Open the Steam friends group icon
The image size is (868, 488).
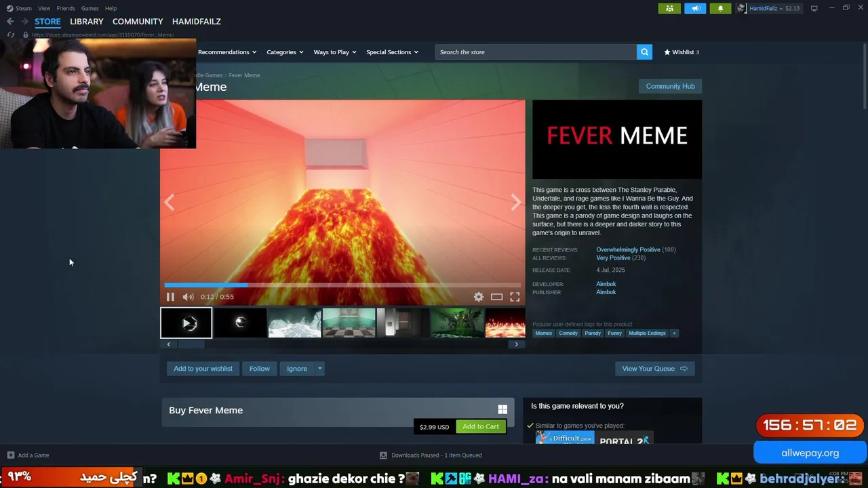669,8
